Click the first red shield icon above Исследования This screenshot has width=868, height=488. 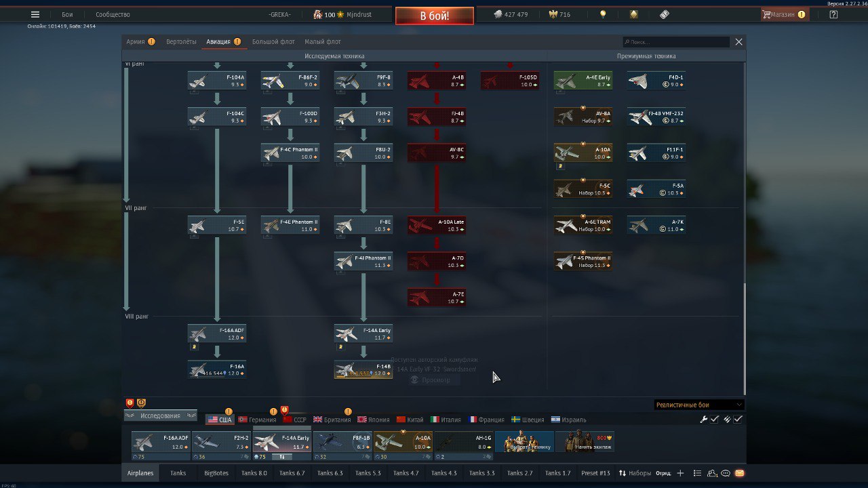click(x=130, y=403)
